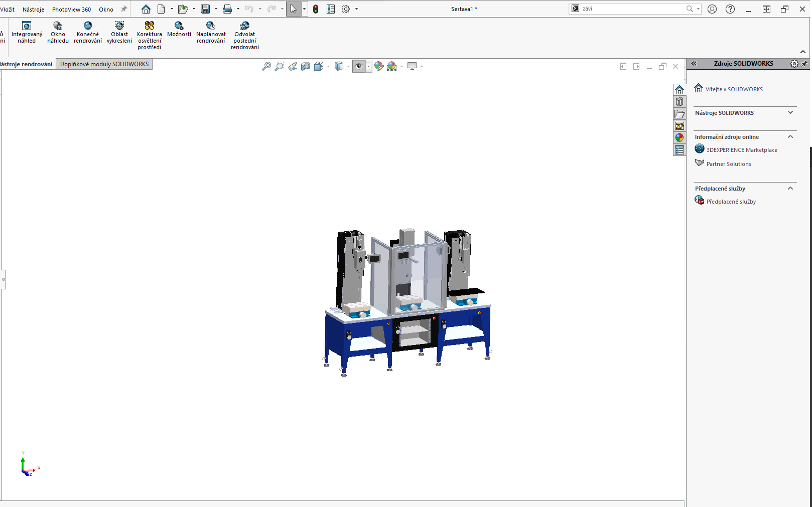Toggle the Select cursor tool
The height and width of the screenshot is (507, 812).
tap(294, 9)
